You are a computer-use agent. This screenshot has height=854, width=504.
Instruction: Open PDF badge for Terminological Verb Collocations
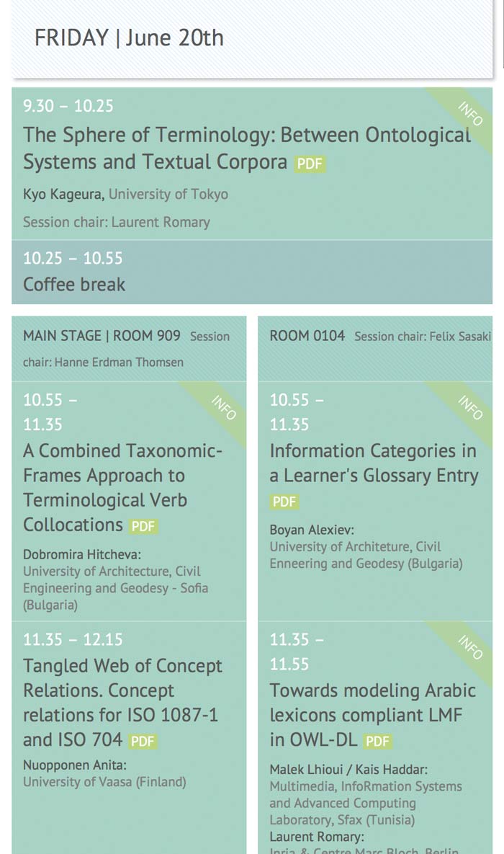coord(143,526)
